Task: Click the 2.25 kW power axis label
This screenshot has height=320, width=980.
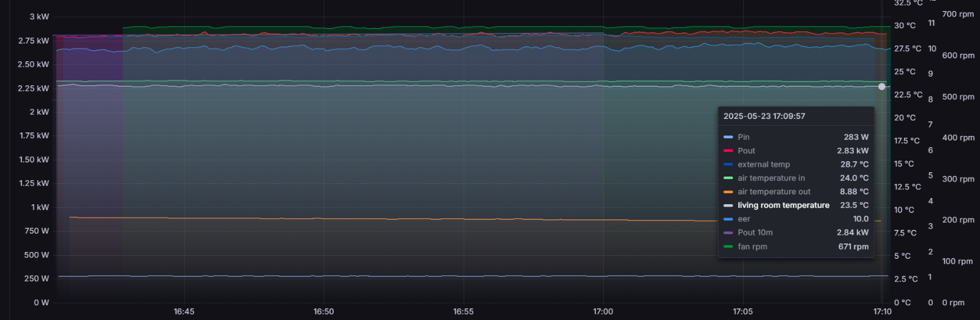Action: point(34,88)
